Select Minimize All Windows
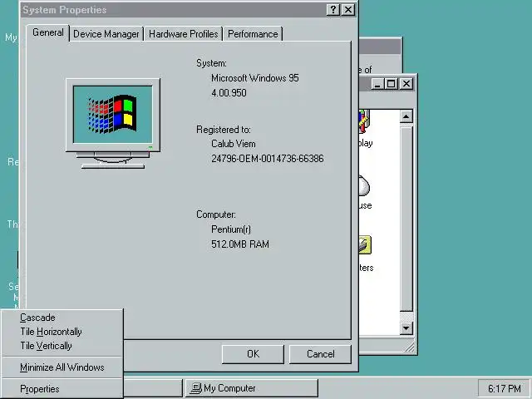 [62, 367]
